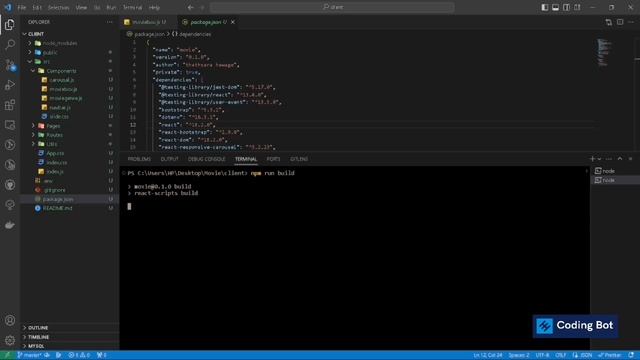Switch to the PORTS panel tab
Screen dimensions: 640x360
pyautogui.click(x=273, y=159)
